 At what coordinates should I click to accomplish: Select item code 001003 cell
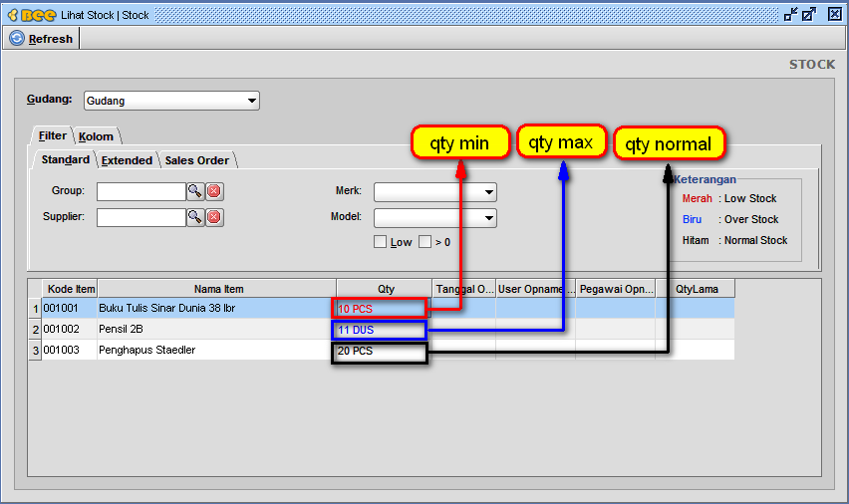coord(70,351)
